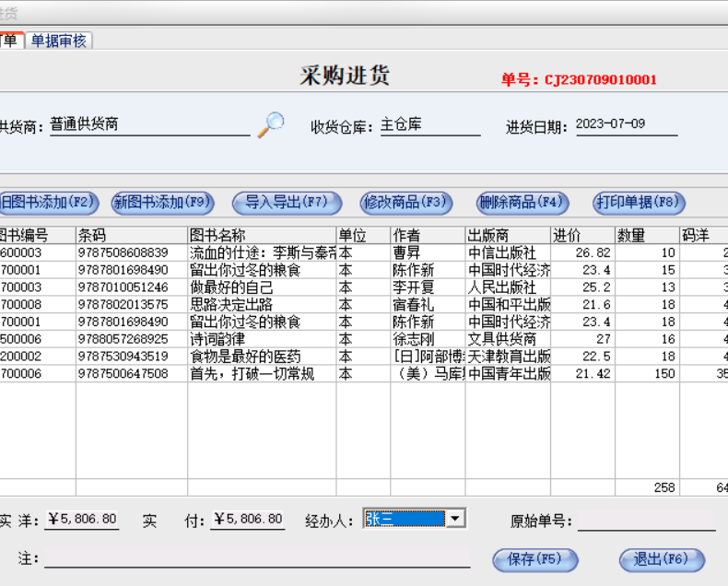728x586 pixels.
Task: Click the 收货仓库 field showing 主仓库
Action: [430, 125]
